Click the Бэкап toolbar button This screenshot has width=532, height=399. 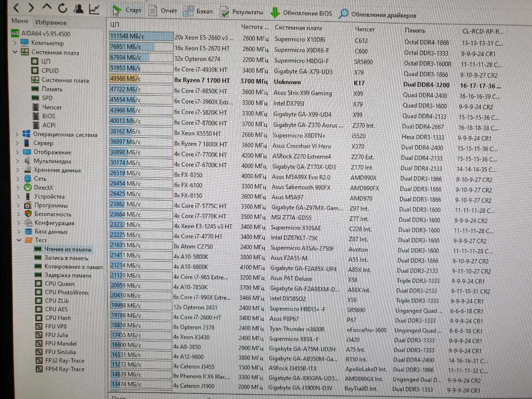198,11
